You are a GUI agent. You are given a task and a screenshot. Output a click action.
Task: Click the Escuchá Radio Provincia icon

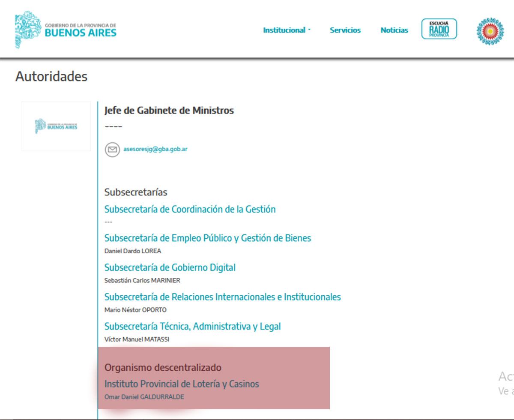(x=439, y=29)
